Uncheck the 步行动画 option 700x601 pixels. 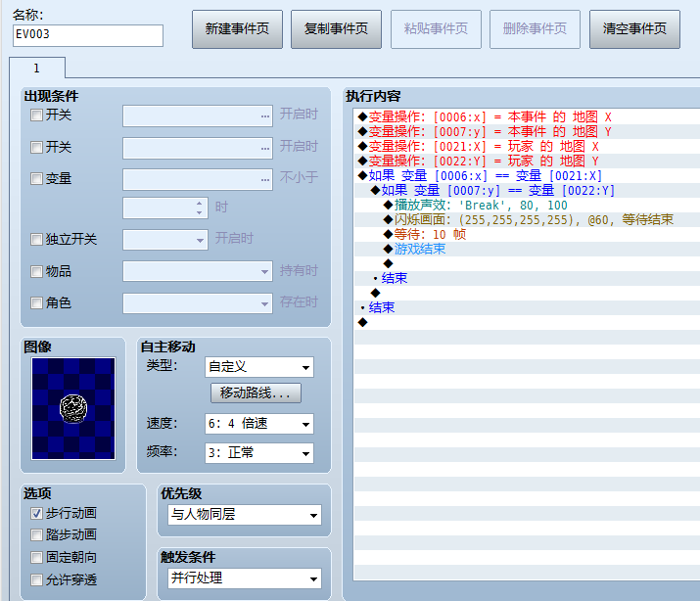click(36, 514)
